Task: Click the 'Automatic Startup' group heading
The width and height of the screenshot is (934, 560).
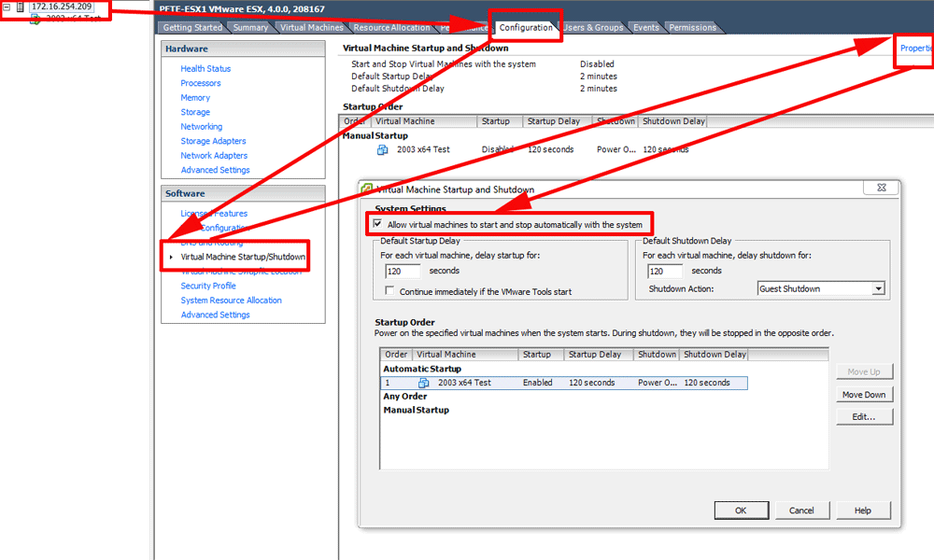Action: (x=422, y=369)
